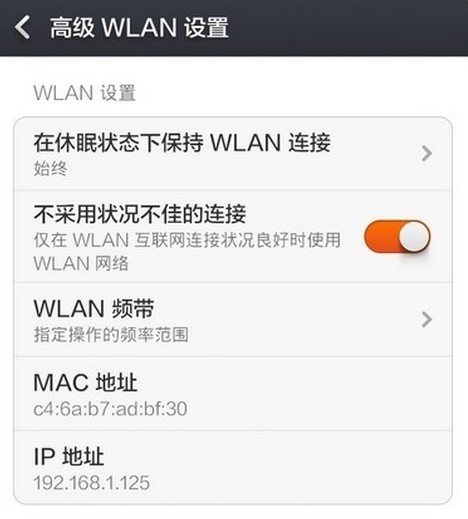Image resolution: width=468 pixels, height=519 pixels.
Task: Open the WLAN 频带 setting
Action: [233, 320]
